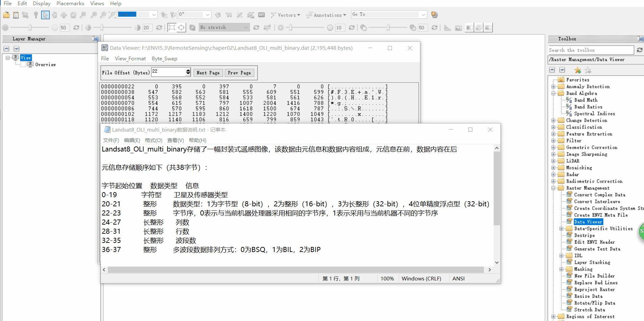
Task: Click the Search the toolbox field
Action: [591, 50]
